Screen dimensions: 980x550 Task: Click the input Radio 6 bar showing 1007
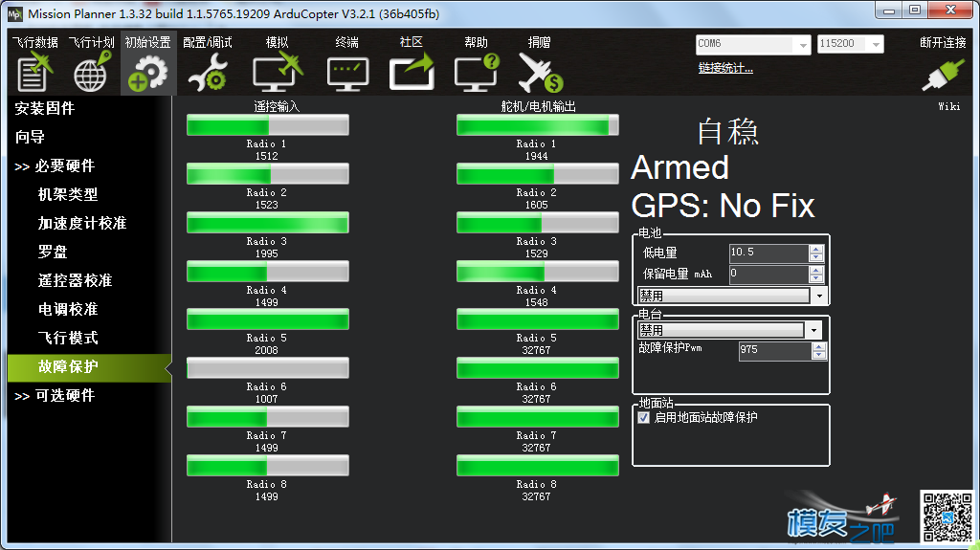click(x=268, y=368)
